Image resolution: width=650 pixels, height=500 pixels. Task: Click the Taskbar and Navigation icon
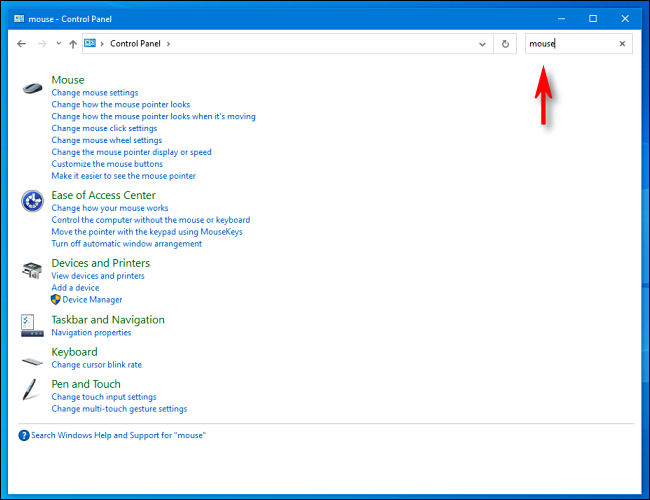pyautogui.click(x=32, y=325)
